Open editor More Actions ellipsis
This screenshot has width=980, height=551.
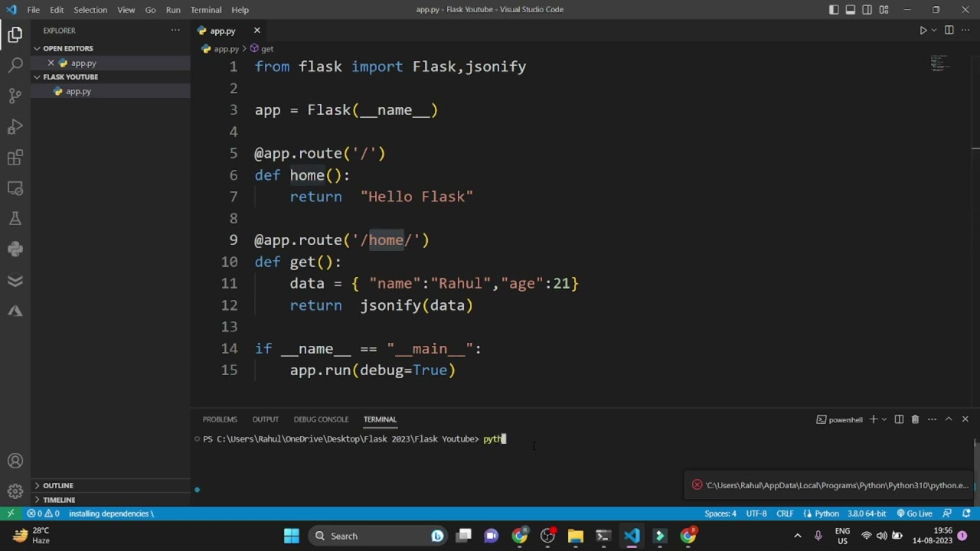(965, 31)
